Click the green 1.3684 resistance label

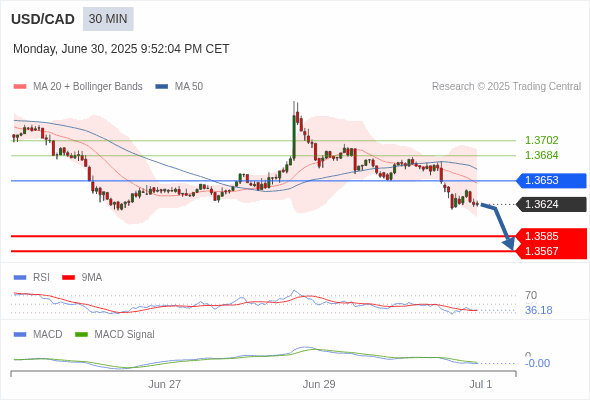(x=541, y=155)
